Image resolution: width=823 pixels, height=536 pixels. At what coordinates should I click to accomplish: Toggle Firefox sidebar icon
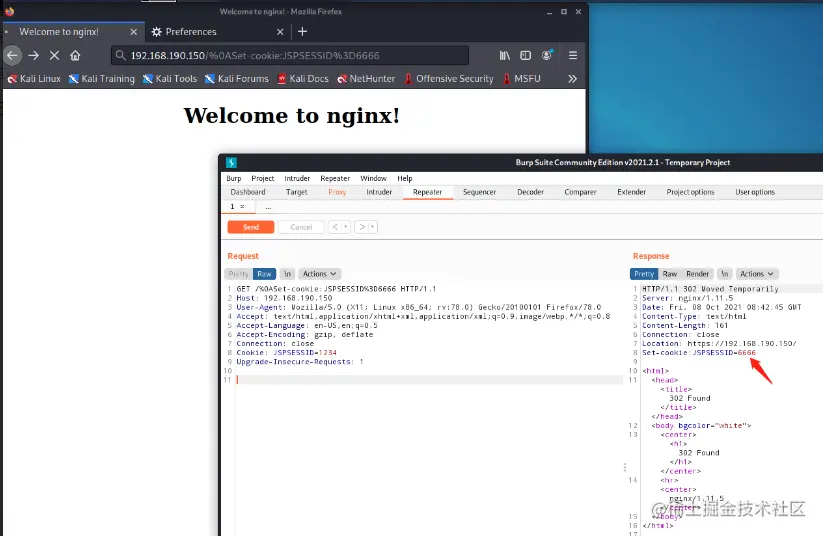(525, 55)
